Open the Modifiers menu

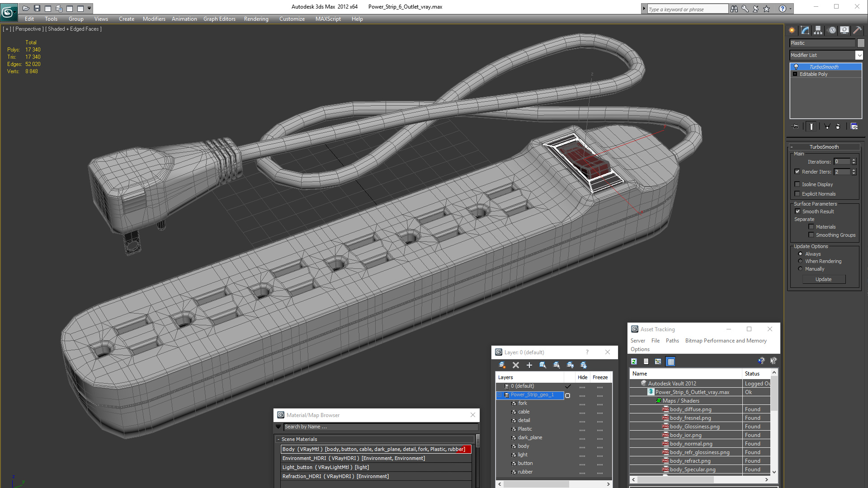tap(154, 19)
